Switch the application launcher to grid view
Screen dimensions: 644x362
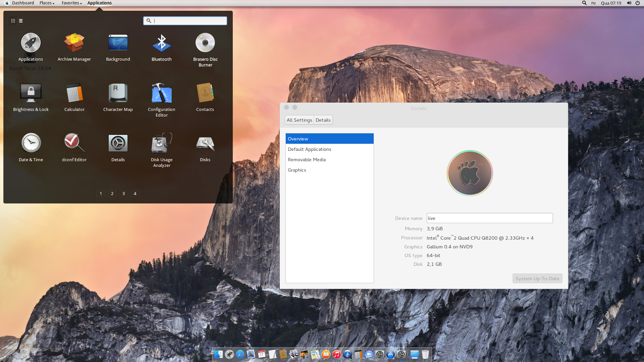13,21
